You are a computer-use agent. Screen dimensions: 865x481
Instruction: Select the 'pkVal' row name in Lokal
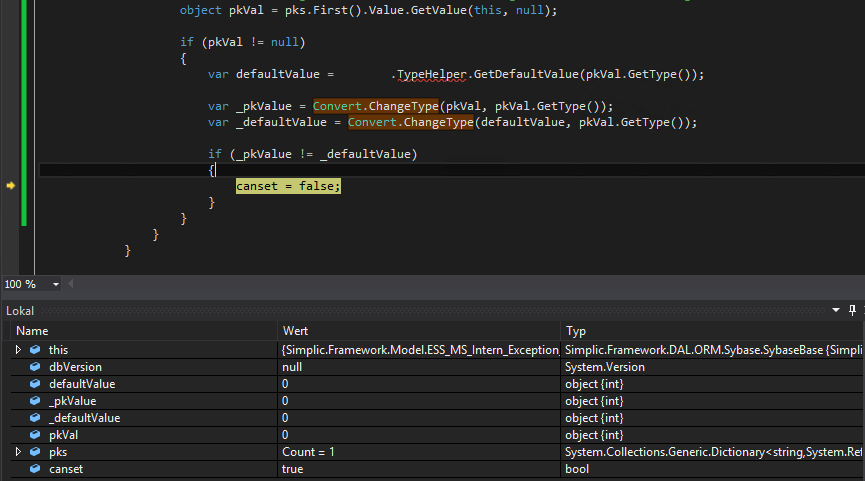(x=63, y=435)
